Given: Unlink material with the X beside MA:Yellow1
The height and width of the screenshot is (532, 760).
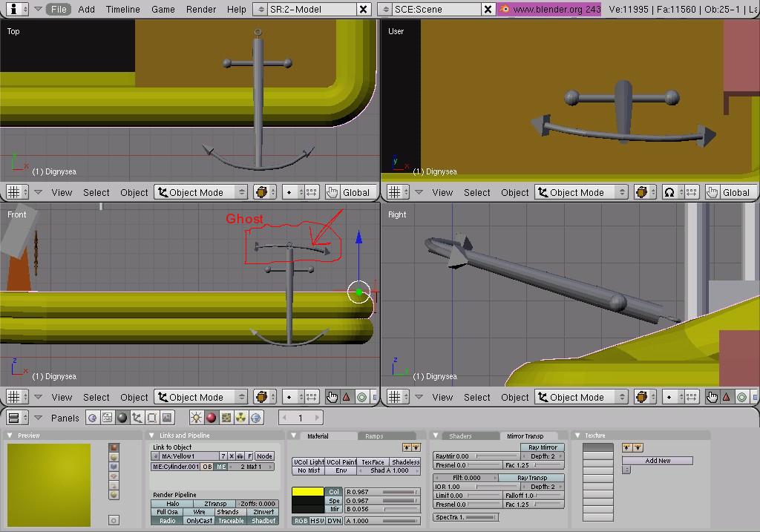Looking at the screenshot, I should pos(232,456).
